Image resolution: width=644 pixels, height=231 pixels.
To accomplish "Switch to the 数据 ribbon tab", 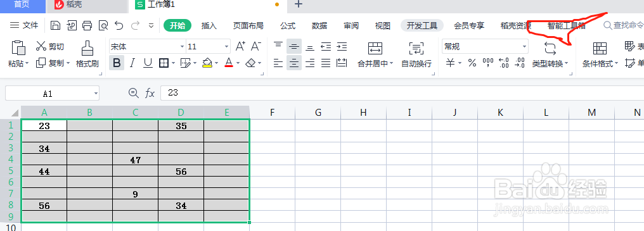I will coord(319,26).
